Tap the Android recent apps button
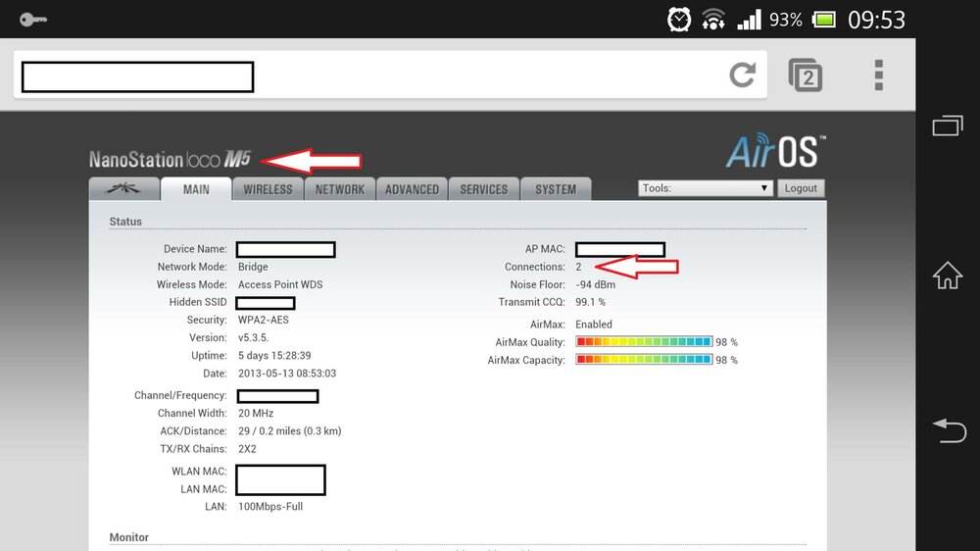Image resolution: width=980 pixels, height=551 pixels. pos(948,125)
